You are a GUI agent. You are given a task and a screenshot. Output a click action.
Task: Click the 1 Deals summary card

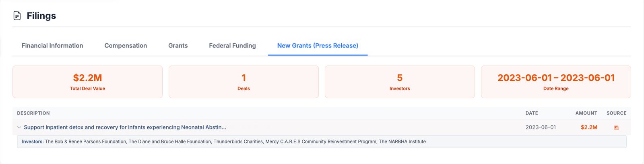pos(244,82)
